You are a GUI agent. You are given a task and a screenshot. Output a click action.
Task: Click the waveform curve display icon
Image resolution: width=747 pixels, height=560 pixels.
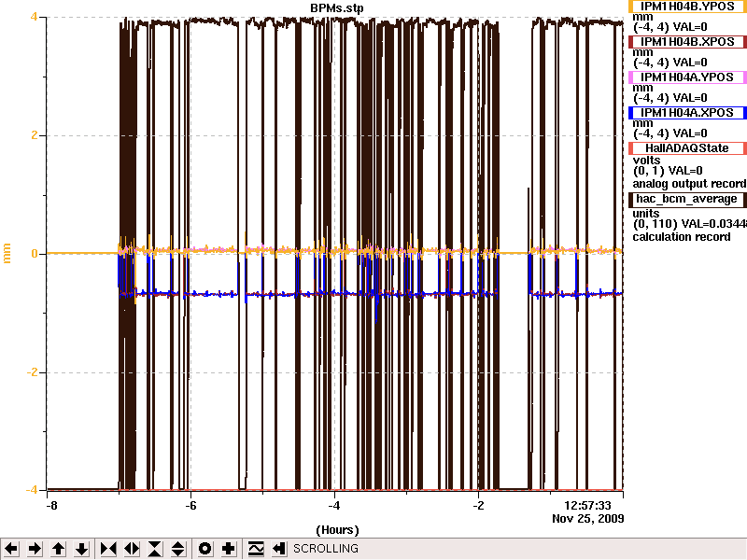coord(256,549)
